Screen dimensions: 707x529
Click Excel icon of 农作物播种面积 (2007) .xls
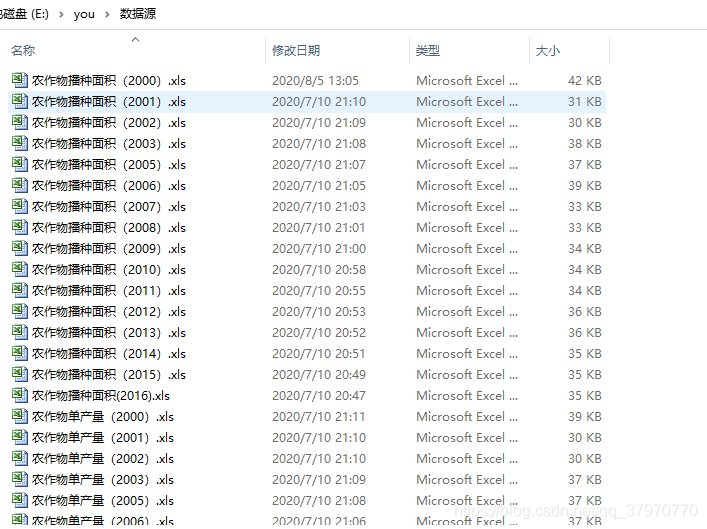tap(19, 206)
